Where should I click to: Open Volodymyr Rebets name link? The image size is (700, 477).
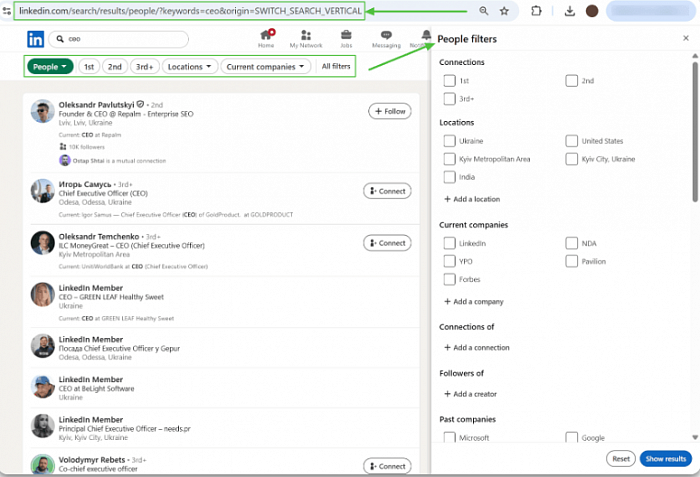click(x=92, y=460)
